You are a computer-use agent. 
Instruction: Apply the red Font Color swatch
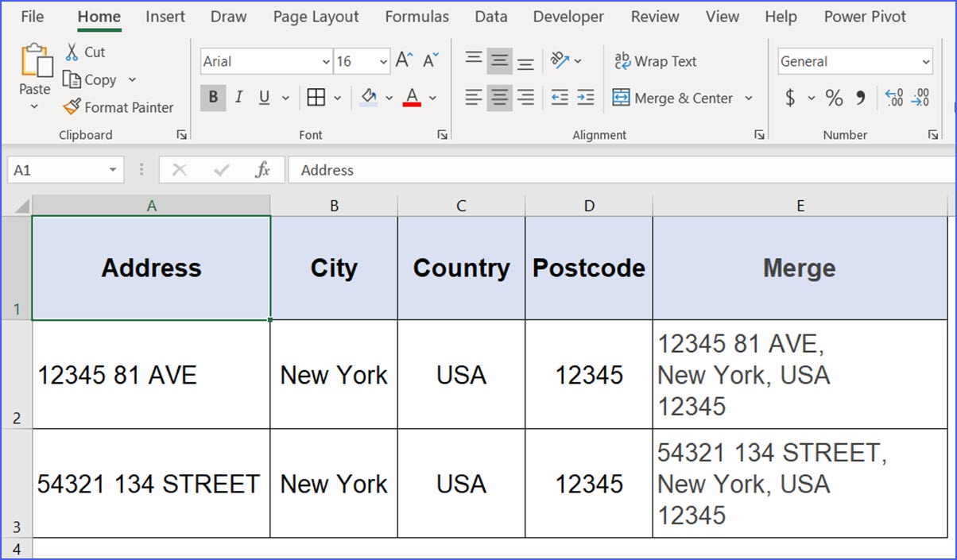click(412, 98)
